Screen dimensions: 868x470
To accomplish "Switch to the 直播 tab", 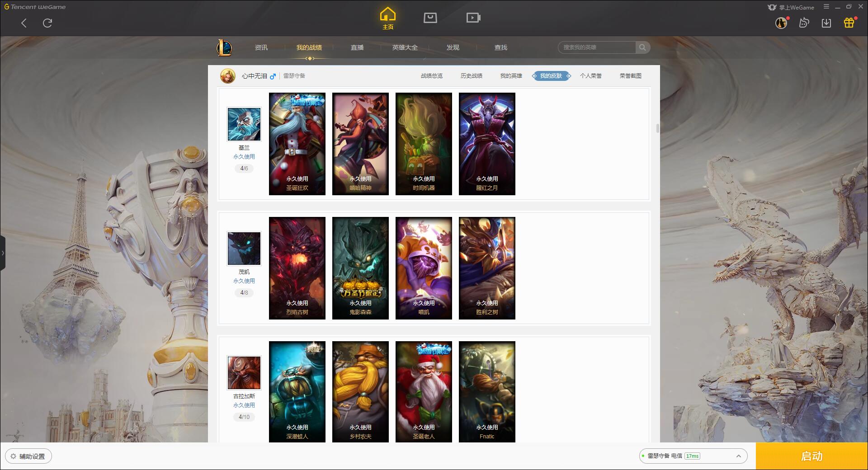I will (357, 47).
